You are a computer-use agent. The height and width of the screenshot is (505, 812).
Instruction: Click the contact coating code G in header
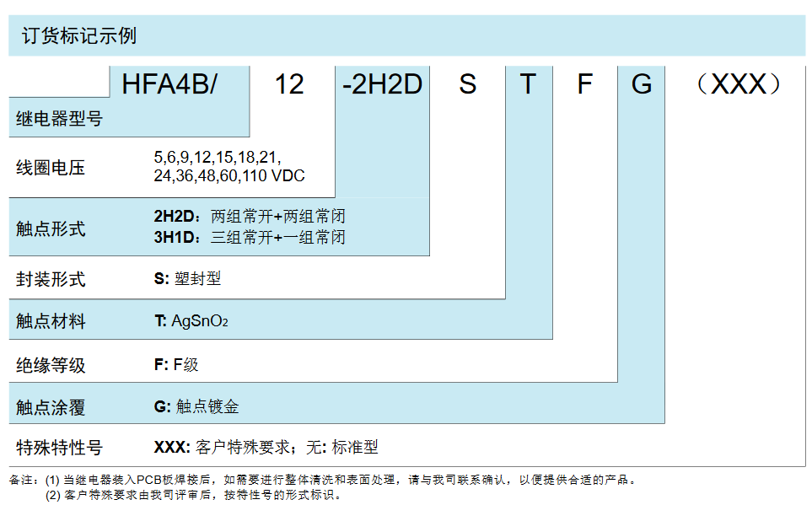point(641,84)
